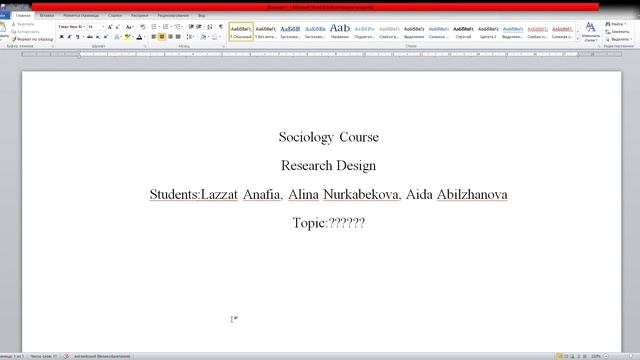Click the 'Topic:??????' line
This screenshot has height=360, width=640.
[329, 223]
